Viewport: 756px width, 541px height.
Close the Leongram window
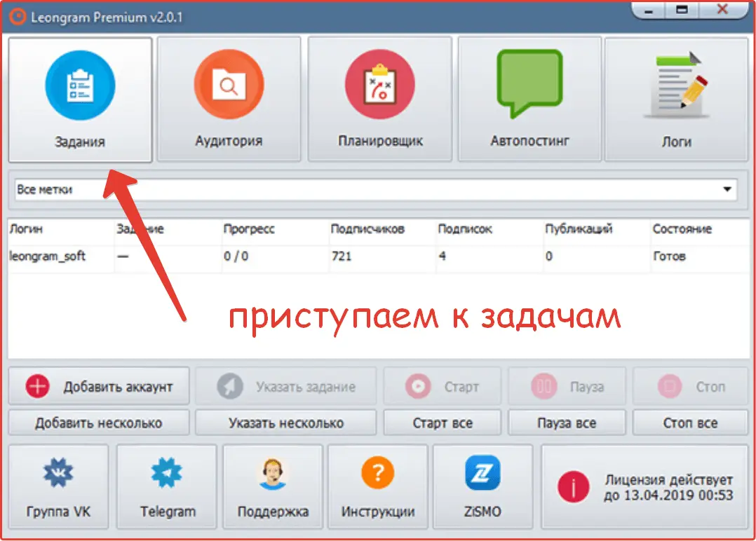click(x=722, y=10)
